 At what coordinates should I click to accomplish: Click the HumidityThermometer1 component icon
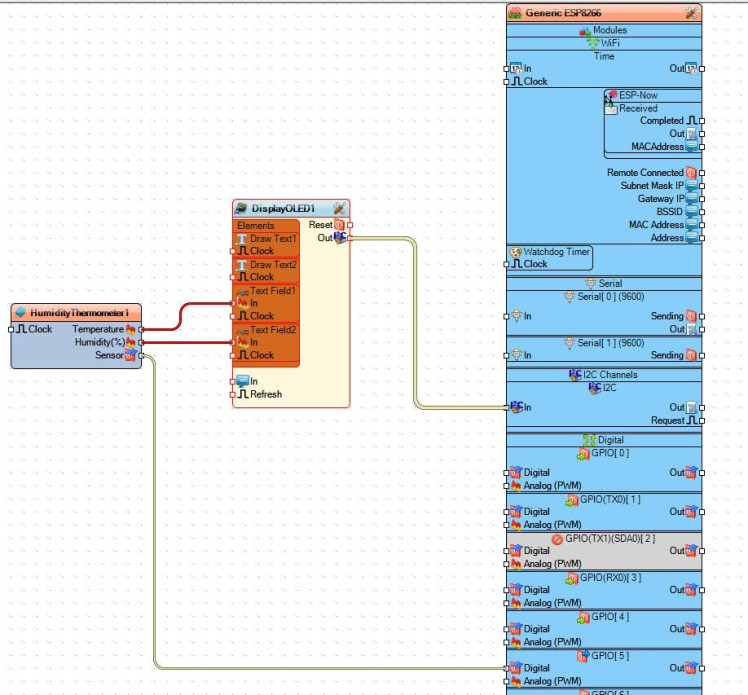20,313
